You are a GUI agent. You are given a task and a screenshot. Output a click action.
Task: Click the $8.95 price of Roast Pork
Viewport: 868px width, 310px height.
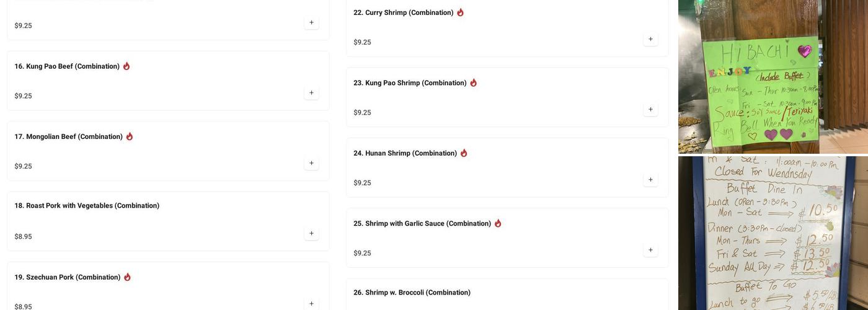[23, 237]
